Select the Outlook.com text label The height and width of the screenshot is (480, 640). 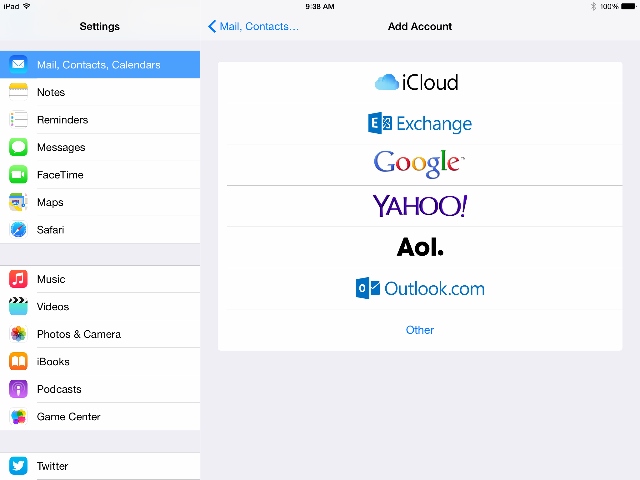pos(434,289)
